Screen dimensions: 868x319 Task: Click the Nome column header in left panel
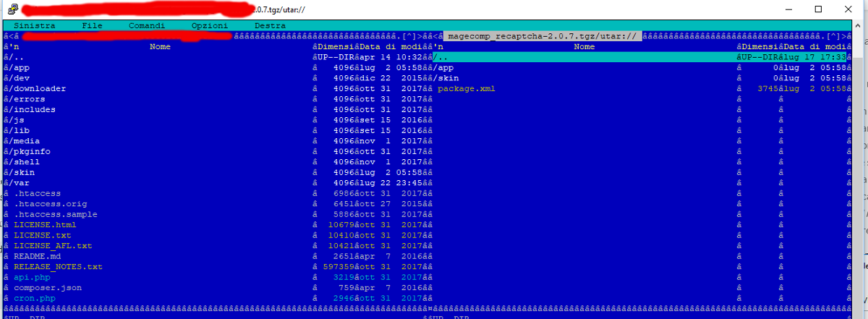[161, 46]
